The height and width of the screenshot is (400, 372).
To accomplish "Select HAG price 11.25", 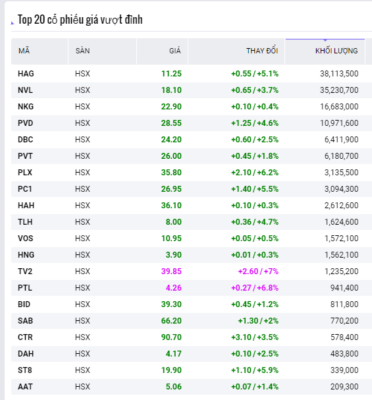I will pos(171,74).
